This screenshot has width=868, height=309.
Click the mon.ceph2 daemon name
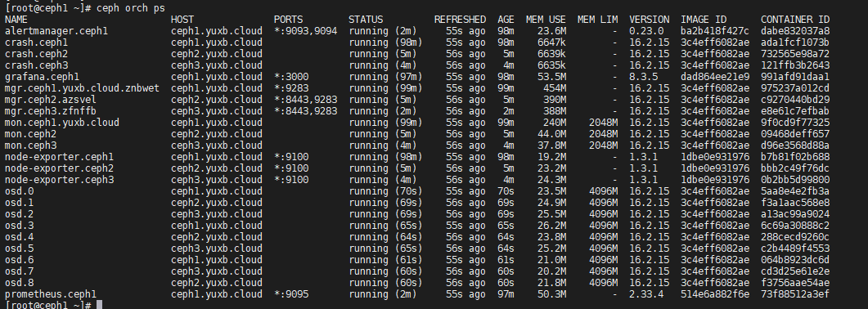[x=30, y=134]
